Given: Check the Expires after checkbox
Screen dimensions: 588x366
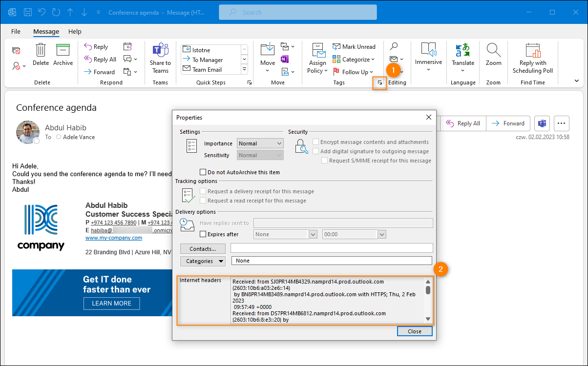Looking at the screenshot, I should [203, 234].
